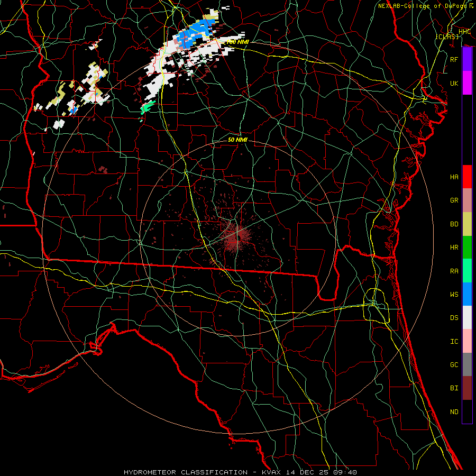The height and width of the screenshot is (476, 476).
Task: Click the 100 NMI range ring label
Action: [x=237, y=42]
